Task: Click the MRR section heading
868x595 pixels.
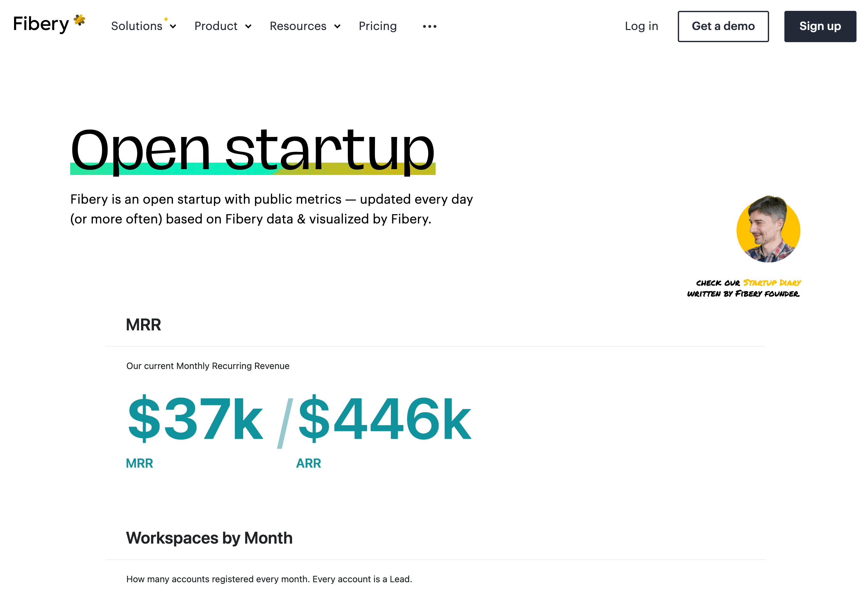Action: [x=144, y=325]
